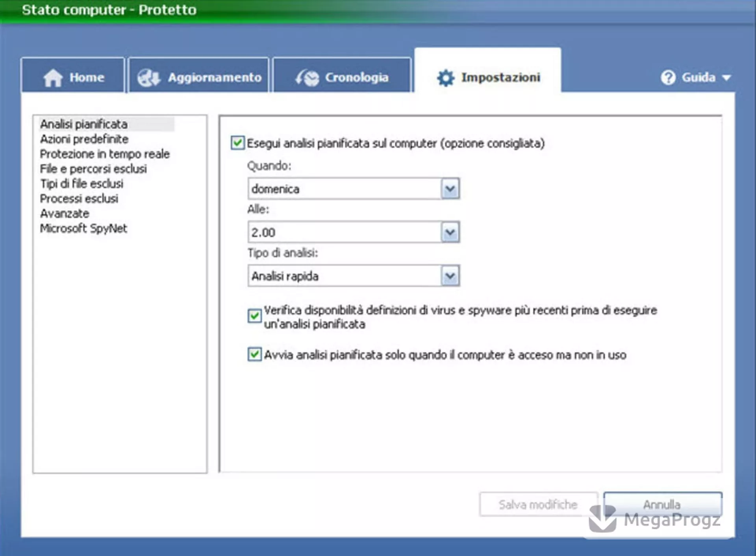The width and height of the screenshot is (756, 556).
Task: Click the Analisi rapida combo box field
Action: 354,276
